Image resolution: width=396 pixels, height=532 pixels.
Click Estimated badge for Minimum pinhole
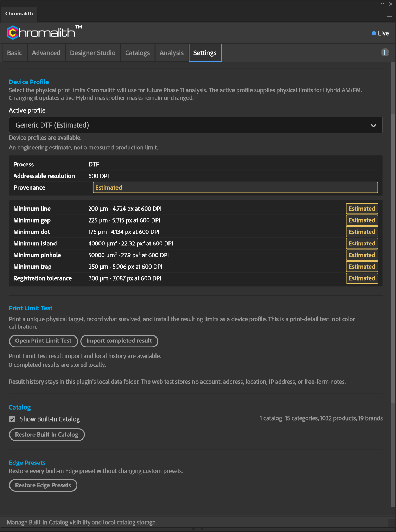[362, 255]
